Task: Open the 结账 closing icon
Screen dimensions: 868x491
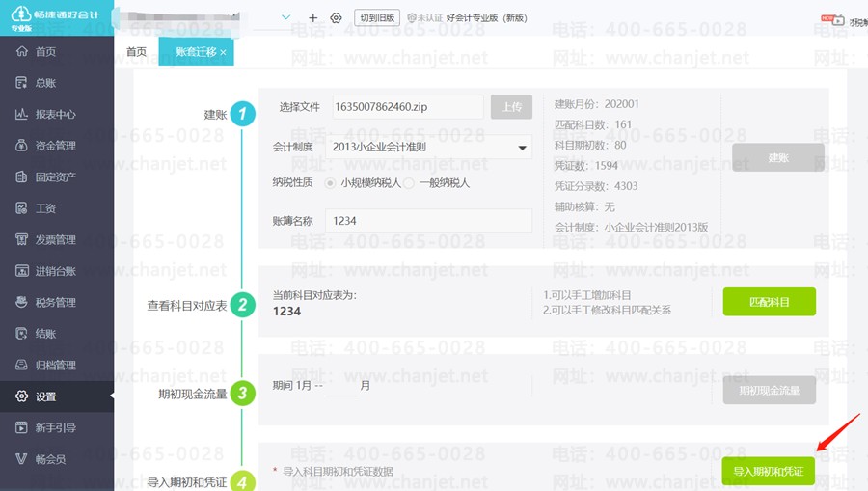Action: (21, 334)
